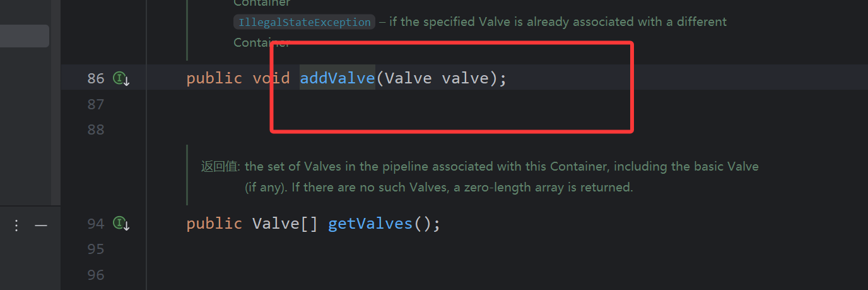
Task: Click line number 88 in gutter
Action: pos(95,130)
